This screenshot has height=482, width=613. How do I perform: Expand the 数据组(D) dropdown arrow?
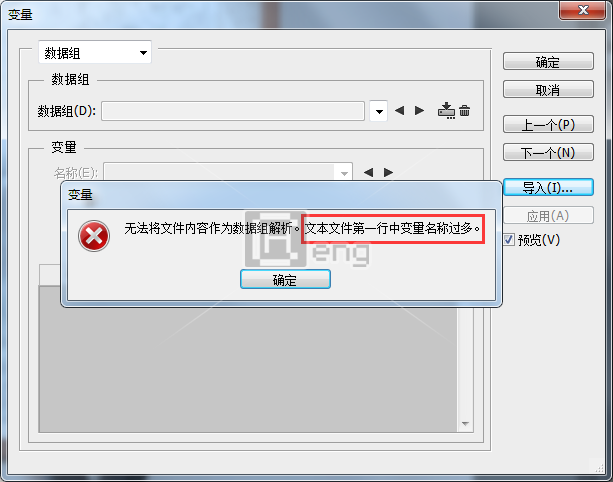379,111
